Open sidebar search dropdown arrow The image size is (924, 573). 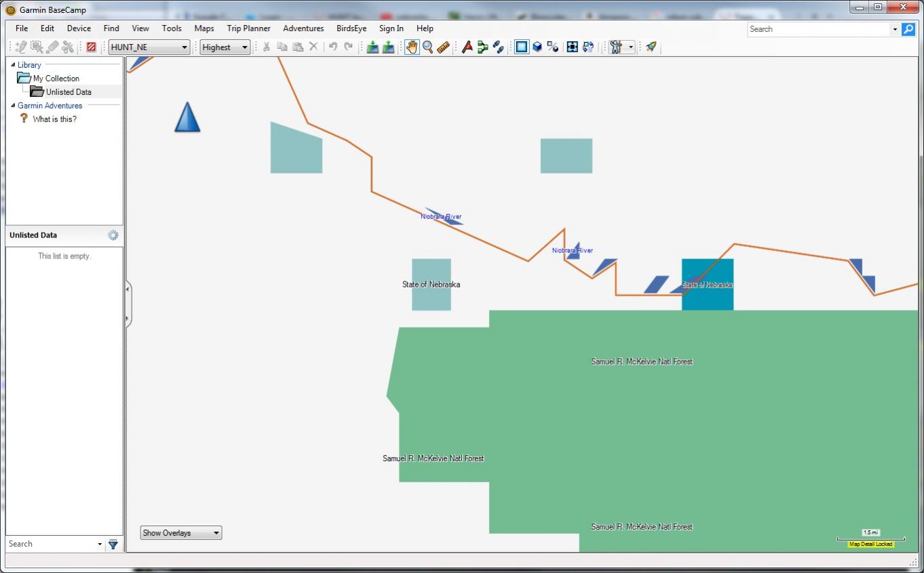pos(100,544)
